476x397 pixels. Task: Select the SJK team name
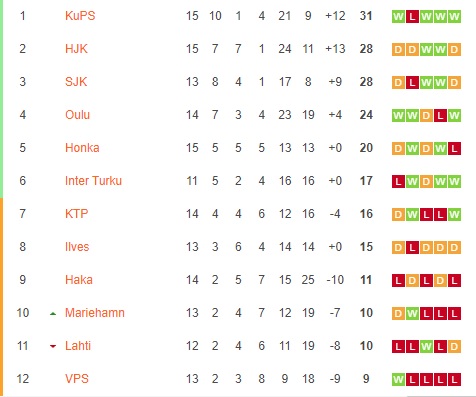point(76,82)
